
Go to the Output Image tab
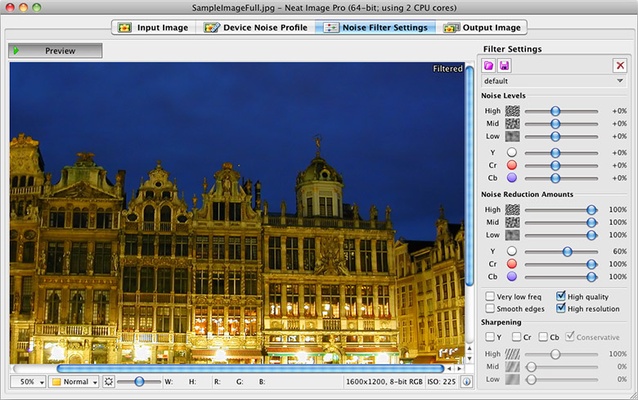pyautogui.click(x=482, y=27)
